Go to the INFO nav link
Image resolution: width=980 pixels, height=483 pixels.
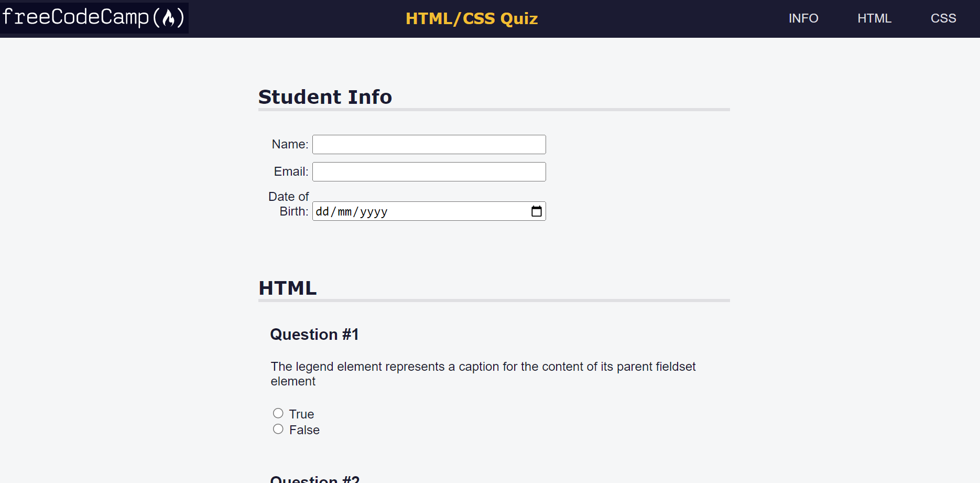pos(803,18)
